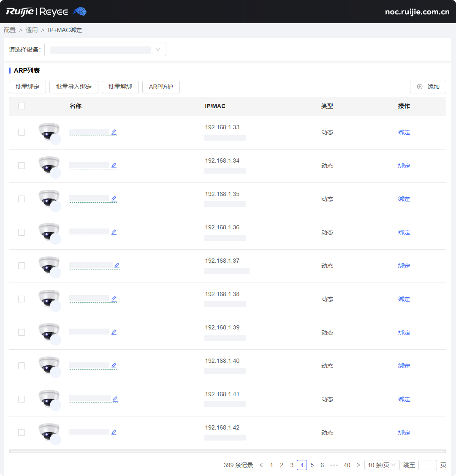Navigate to 通用 in the breadcrumb

[x=32, y=30]
